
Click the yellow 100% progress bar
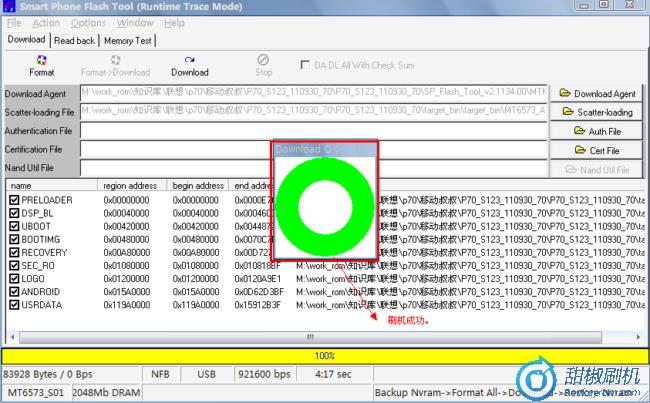324,355
